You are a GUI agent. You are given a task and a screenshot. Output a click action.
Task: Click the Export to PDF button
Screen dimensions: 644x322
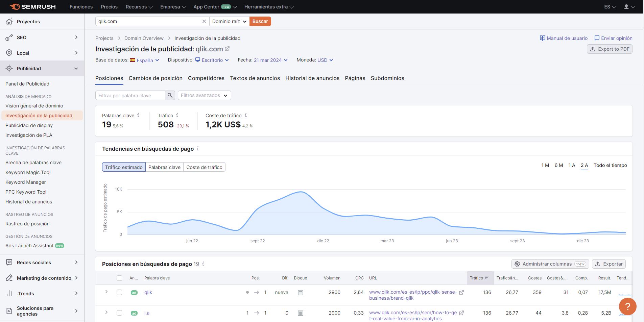(610, 49)
